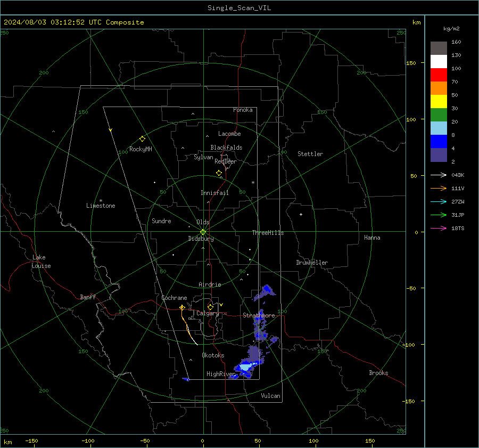Click the Stettler label
479x448 pixels.
coord(310,154)
